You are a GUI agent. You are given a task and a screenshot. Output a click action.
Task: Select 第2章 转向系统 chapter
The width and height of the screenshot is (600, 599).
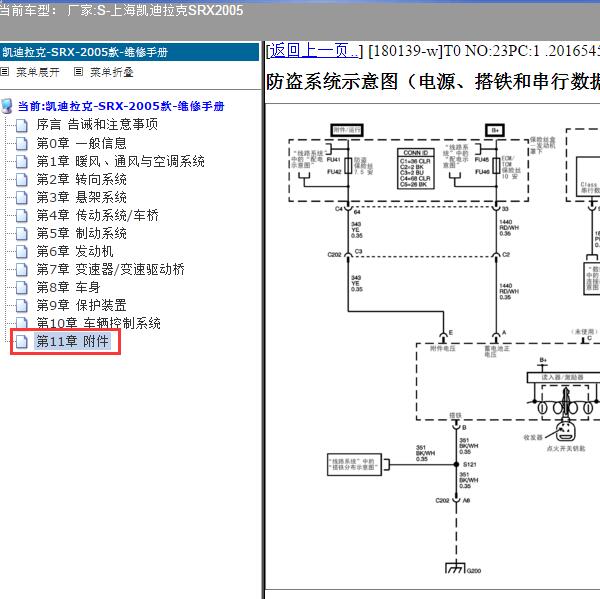tap(81, 179)
